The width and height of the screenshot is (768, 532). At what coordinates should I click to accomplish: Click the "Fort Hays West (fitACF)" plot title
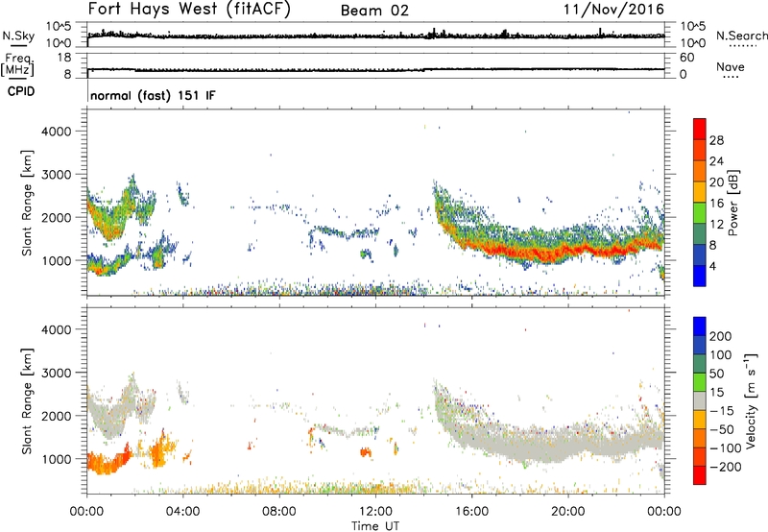tap(189, 10)
